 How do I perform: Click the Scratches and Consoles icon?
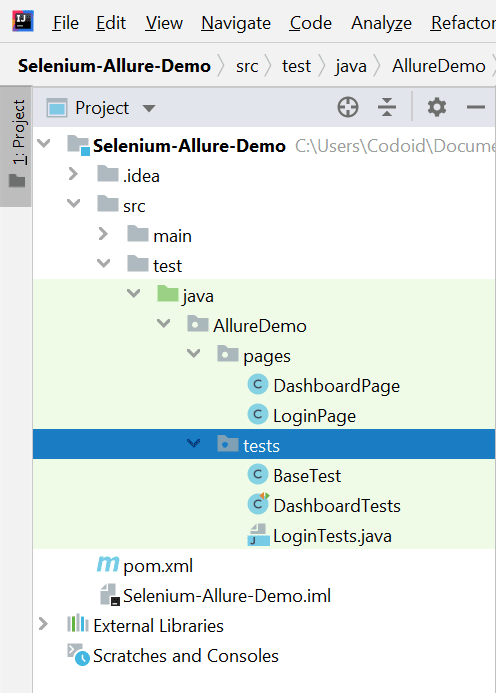(x=78, y=655)
